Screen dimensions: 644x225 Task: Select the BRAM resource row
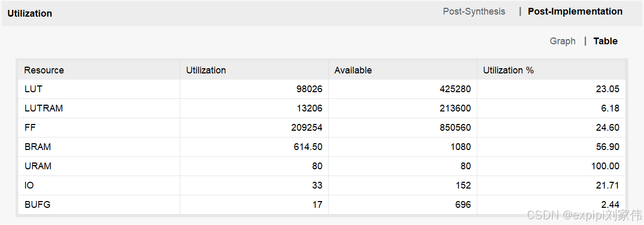click(322, 147)
